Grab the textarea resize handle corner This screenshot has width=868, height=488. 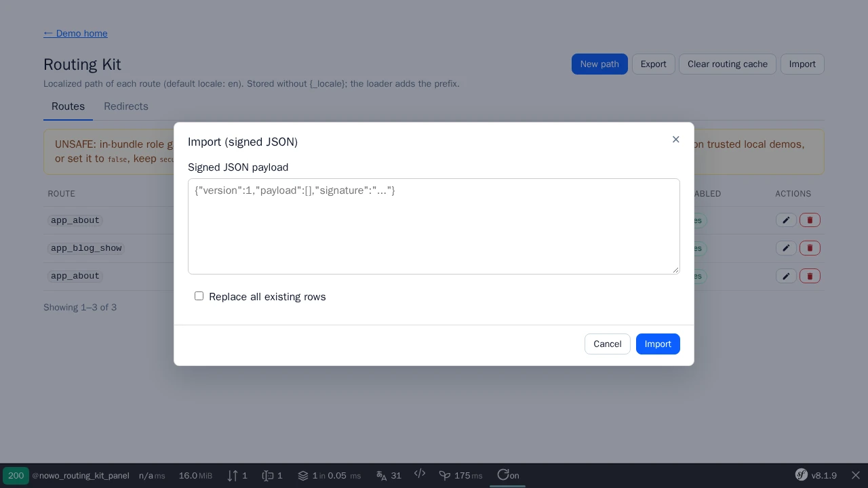click(675, 270)
